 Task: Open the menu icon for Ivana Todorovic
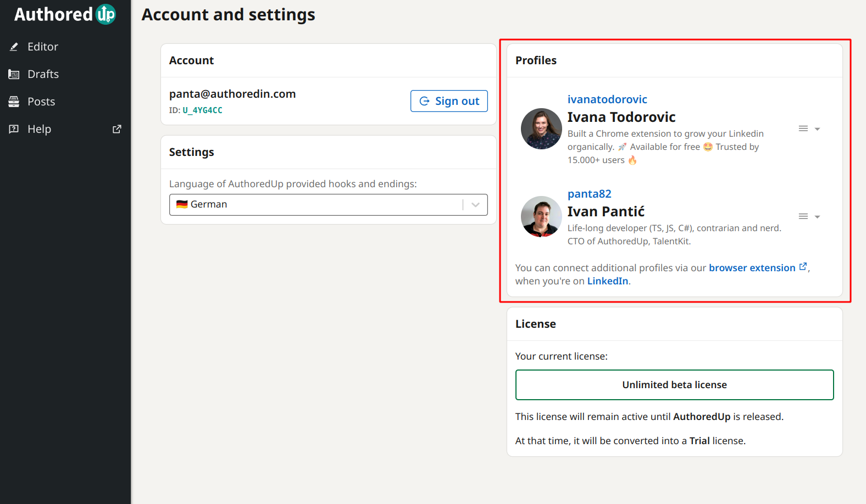coord(803,128)
